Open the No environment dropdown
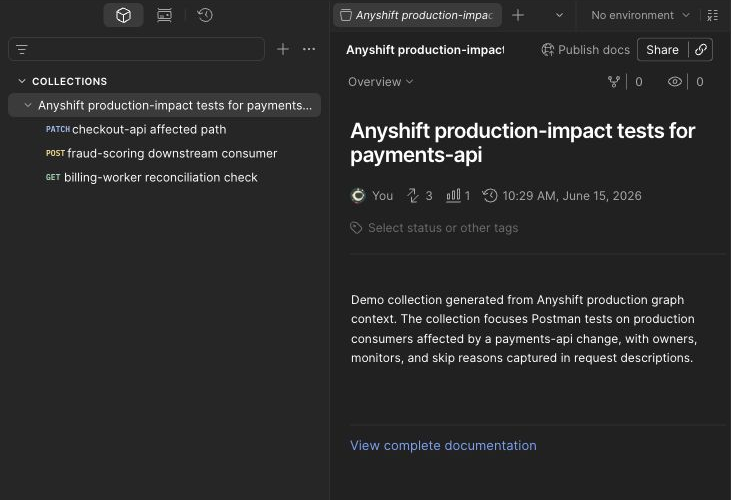Screen dimensions: 731x500 tap(640, 15)
